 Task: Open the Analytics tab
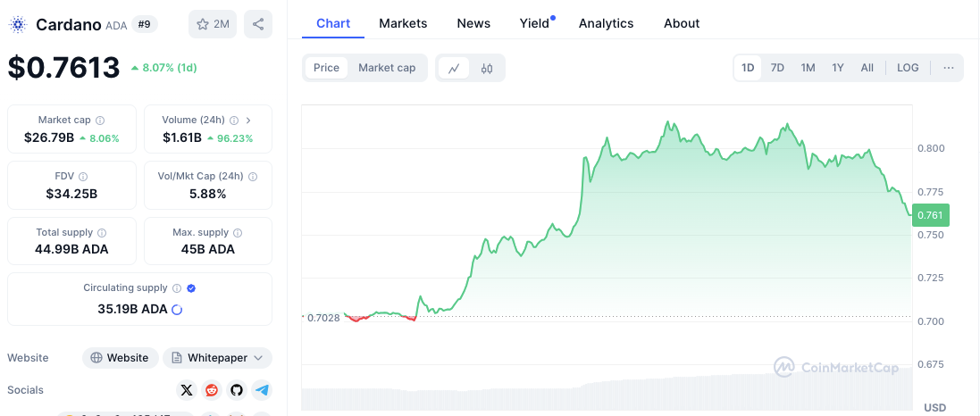point(606,23)
